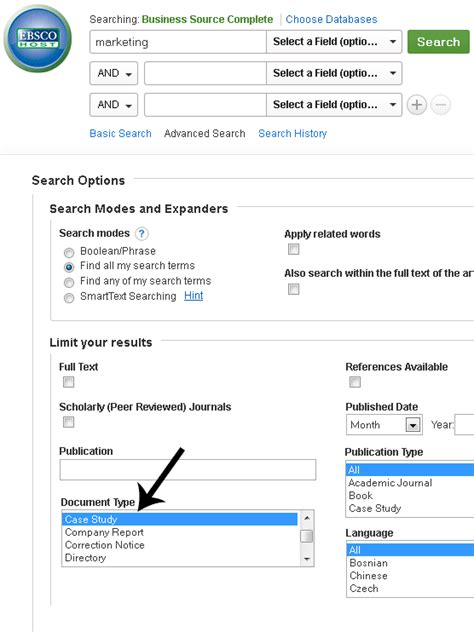Select Company Report document type
This screenshot has height=632, width=474.
tap(180, 532)
